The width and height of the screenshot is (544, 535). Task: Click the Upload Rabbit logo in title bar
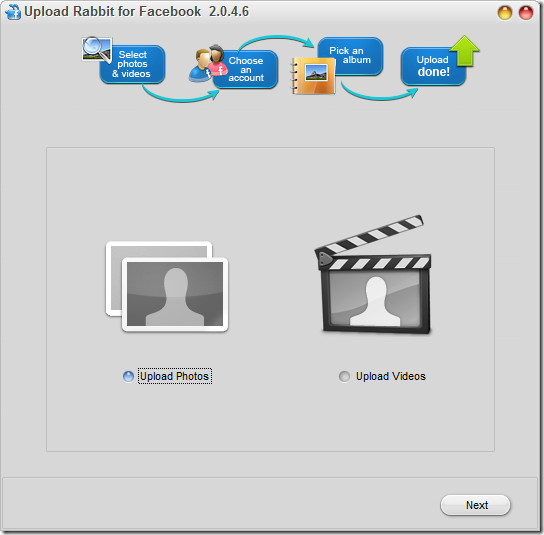pos(13,12)
